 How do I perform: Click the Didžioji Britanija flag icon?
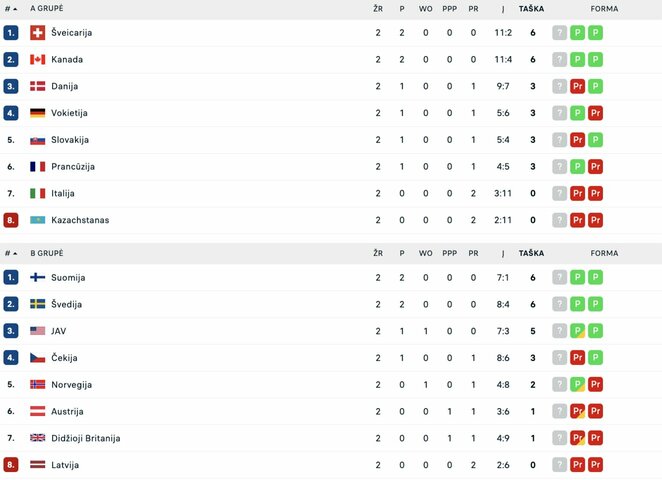click(x=38, y=439)
